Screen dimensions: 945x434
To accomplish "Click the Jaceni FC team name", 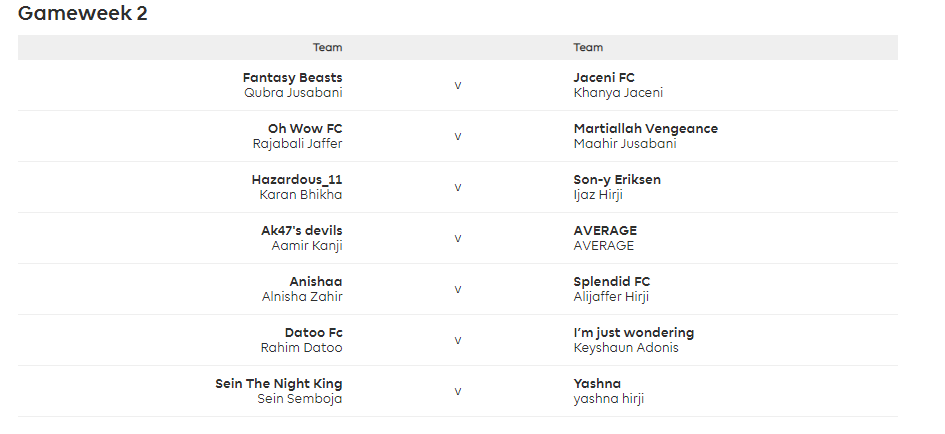I will (x=604, y=78).
